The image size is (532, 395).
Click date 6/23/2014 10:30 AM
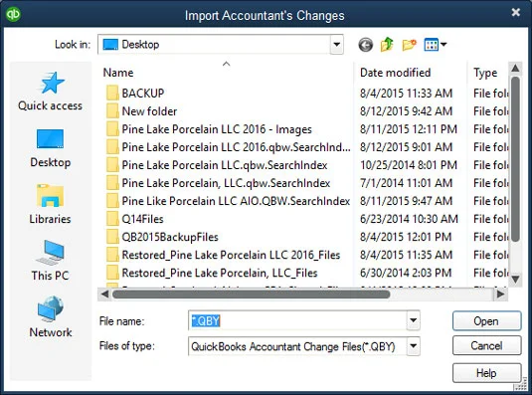point(409,219)
